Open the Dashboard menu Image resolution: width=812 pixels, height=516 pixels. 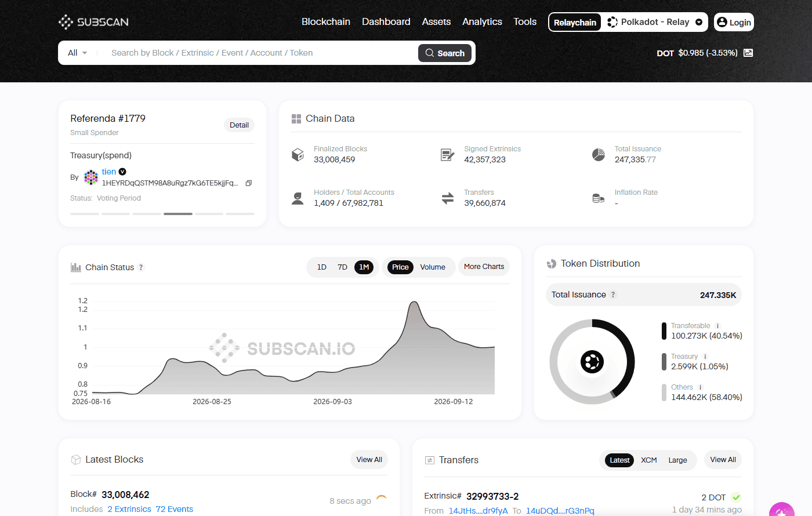click(386, 21)
